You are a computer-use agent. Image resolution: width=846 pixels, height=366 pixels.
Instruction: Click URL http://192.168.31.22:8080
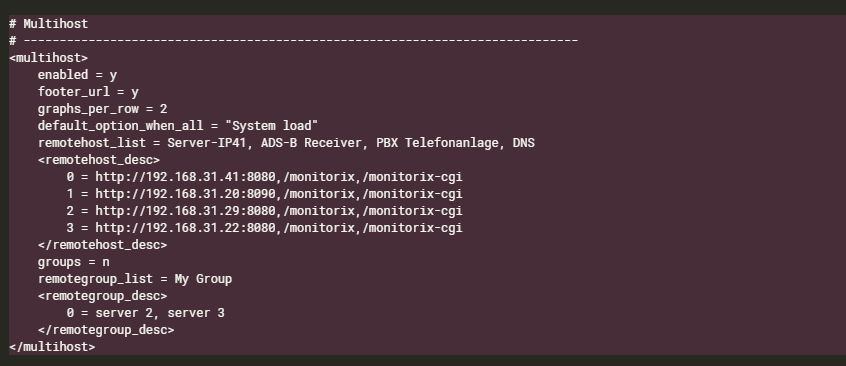(185, 228)
